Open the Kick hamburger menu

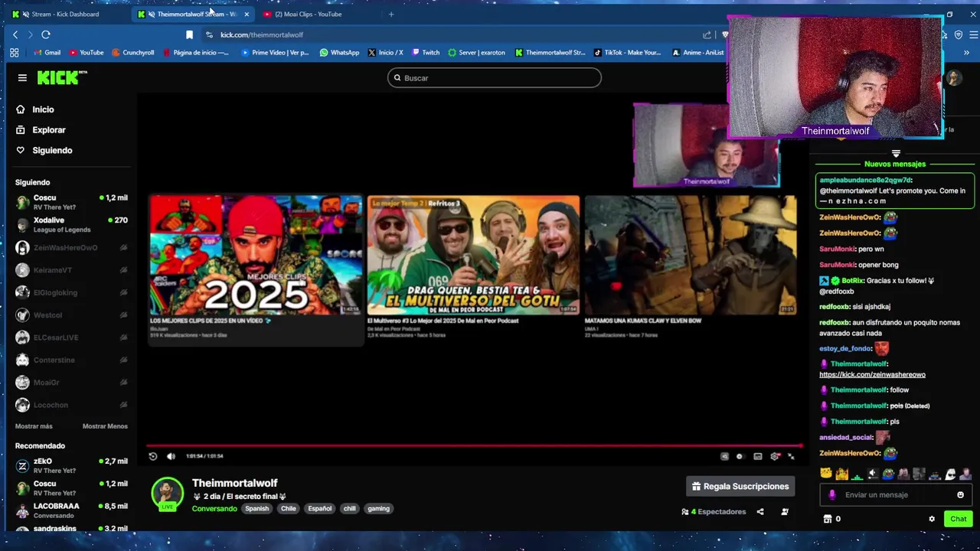point(22,77)
